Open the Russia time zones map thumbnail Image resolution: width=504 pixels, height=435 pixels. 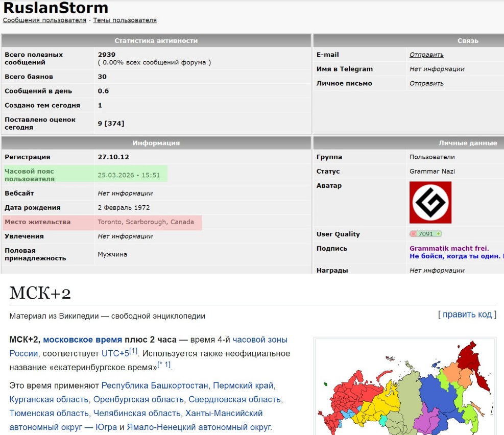[405, 387]
